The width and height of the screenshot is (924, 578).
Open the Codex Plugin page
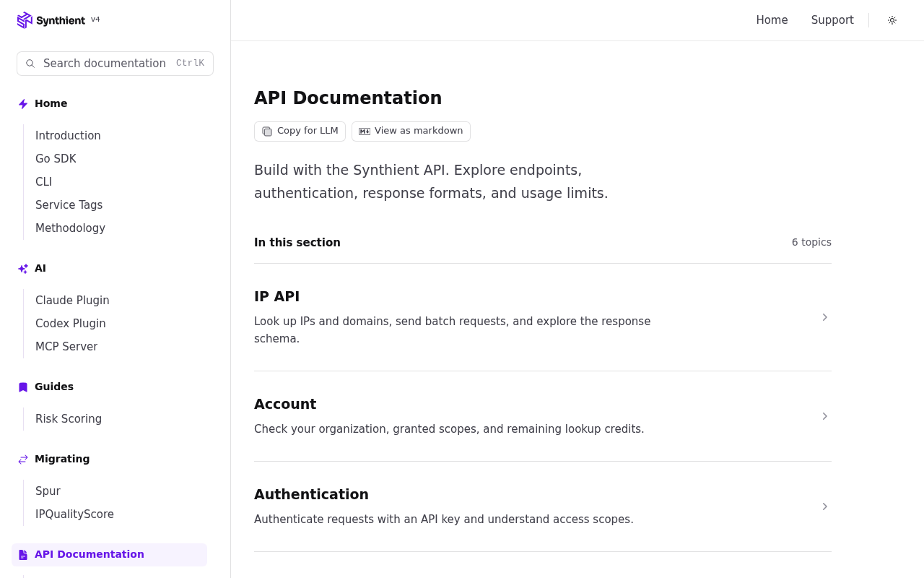click(71, 324)
